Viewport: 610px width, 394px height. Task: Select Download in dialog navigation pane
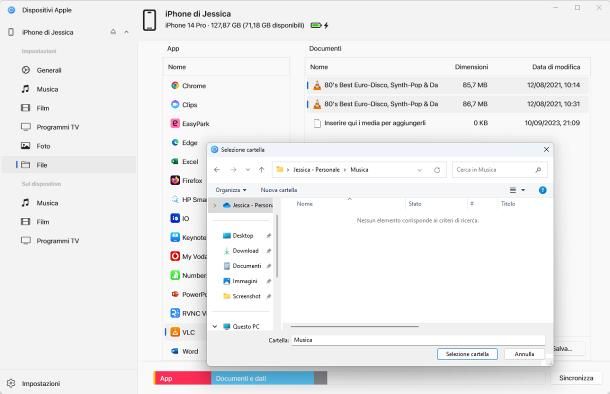[245, 251]
